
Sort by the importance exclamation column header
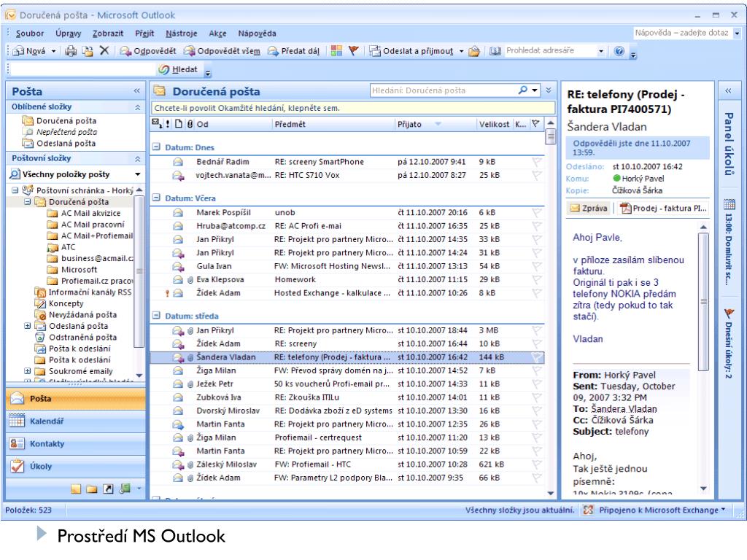click(x=168, y=124)
